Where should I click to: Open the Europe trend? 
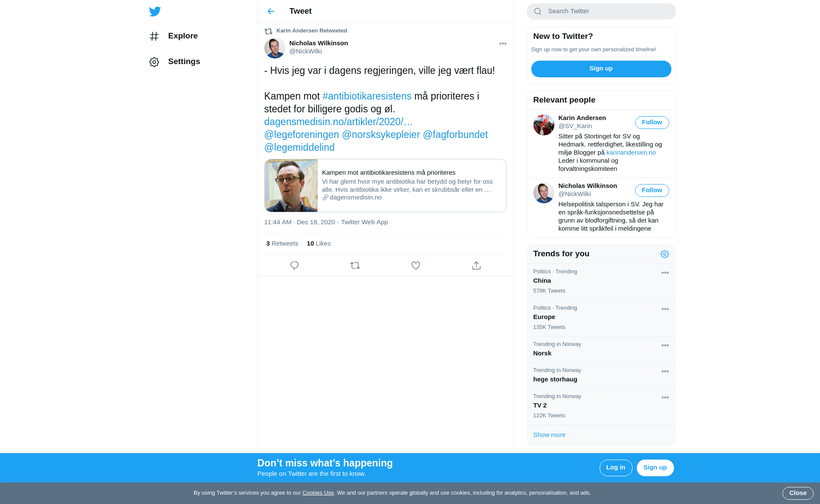[601, 318]
